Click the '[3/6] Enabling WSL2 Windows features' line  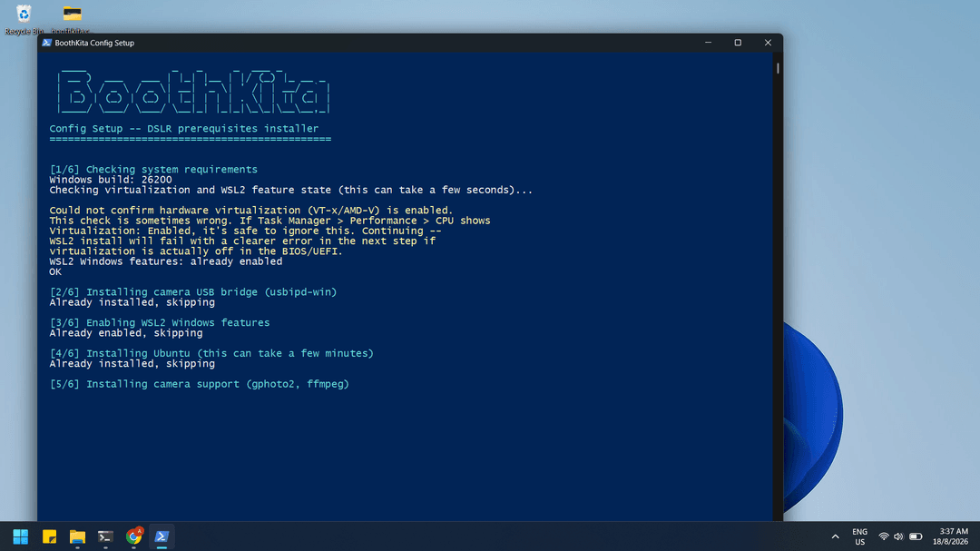click(x=160, y=323)
